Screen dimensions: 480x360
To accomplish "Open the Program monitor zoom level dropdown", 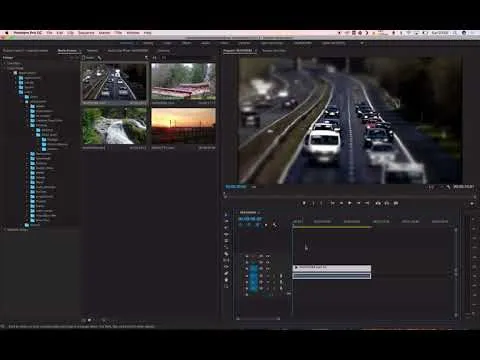I will [254, 187].
